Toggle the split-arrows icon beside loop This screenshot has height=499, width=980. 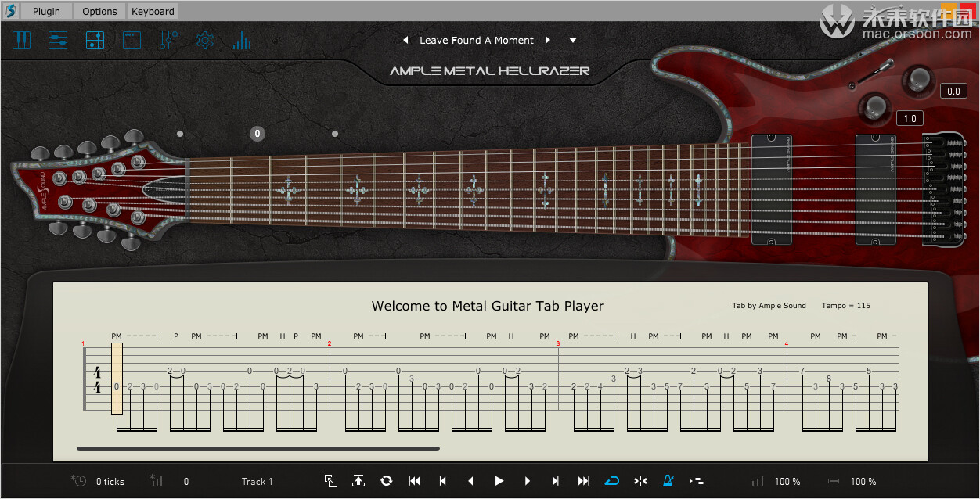point(640,481)
